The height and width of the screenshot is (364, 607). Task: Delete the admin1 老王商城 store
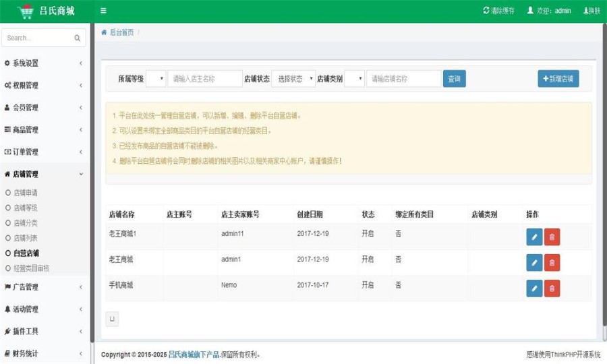(552, 263)
